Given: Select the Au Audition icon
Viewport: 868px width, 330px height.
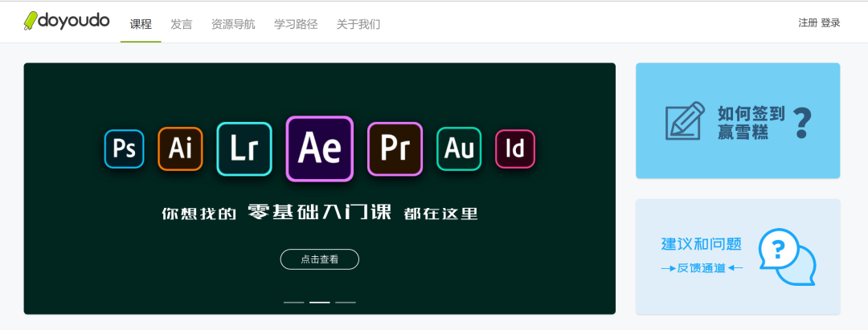Looking at the screenshot, I should click(x=459, y=149).
